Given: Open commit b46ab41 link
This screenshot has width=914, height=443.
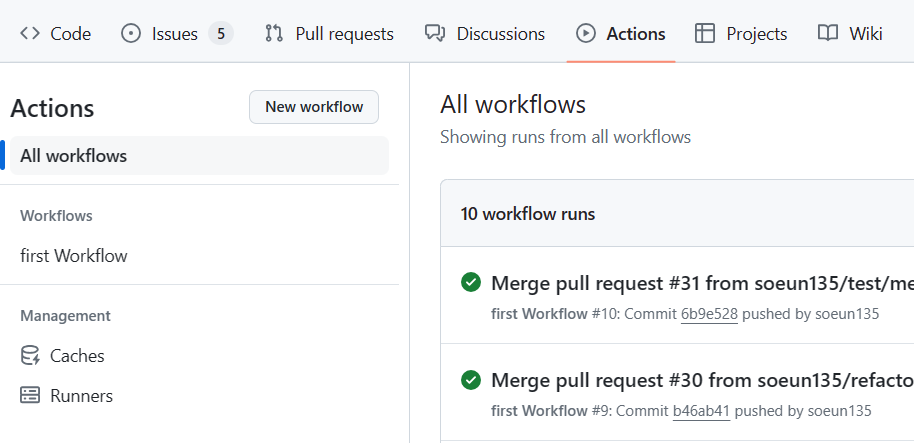Looking at the screenshot, I should pos(701,411).
